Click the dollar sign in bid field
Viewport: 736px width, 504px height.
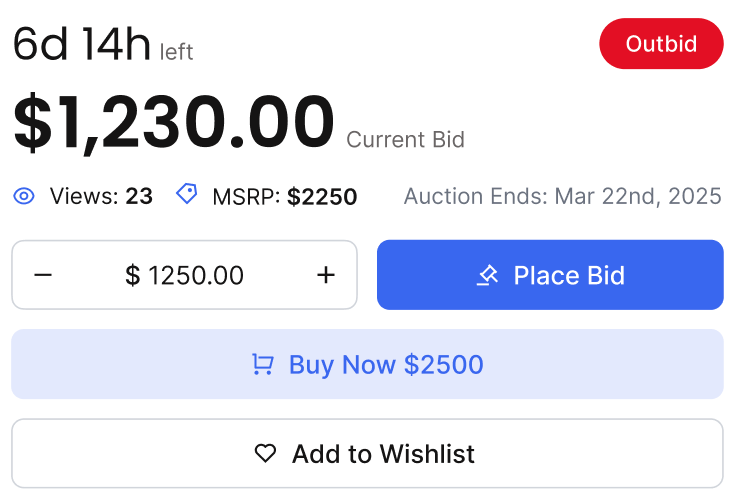click(x=132, y=275)
